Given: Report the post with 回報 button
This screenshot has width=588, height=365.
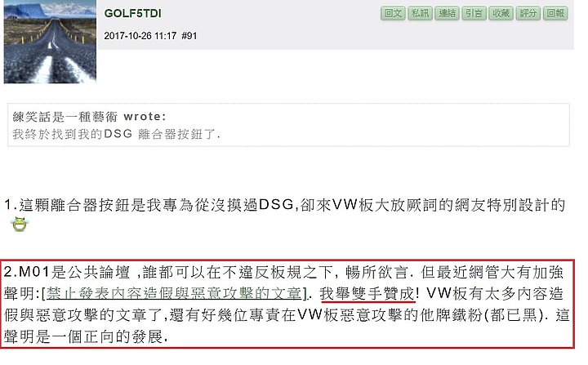Looking at the screenshot, I should click(555, 14).
